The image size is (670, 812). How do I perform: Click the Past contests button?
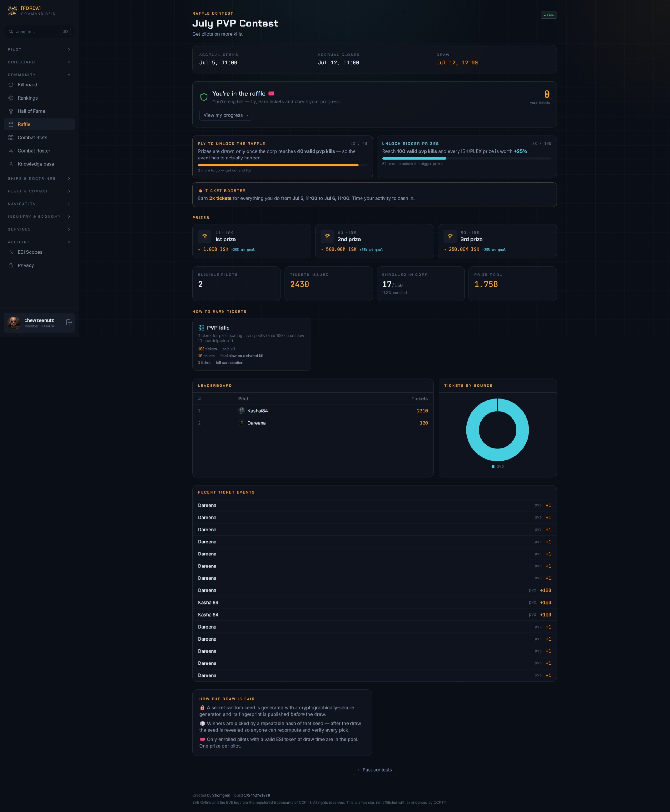(374, 770)
